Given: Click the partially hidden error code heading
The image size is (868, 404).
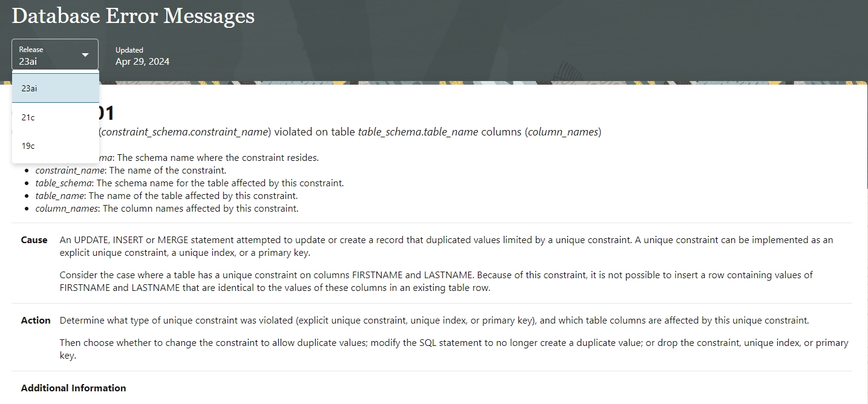Looking at the screenshot, I should 106,113.
